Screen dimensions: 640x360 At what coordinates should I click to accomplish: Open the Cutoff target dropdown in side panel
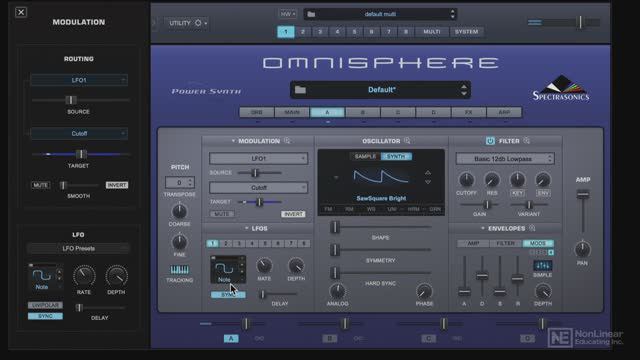point(79,133)
